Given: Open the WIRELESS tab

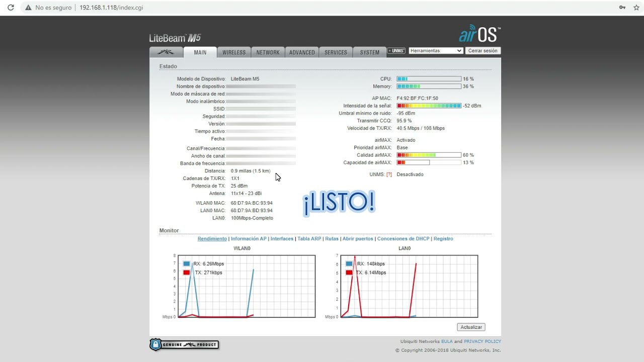Looking at the screenshot, I should coord(234,52).
